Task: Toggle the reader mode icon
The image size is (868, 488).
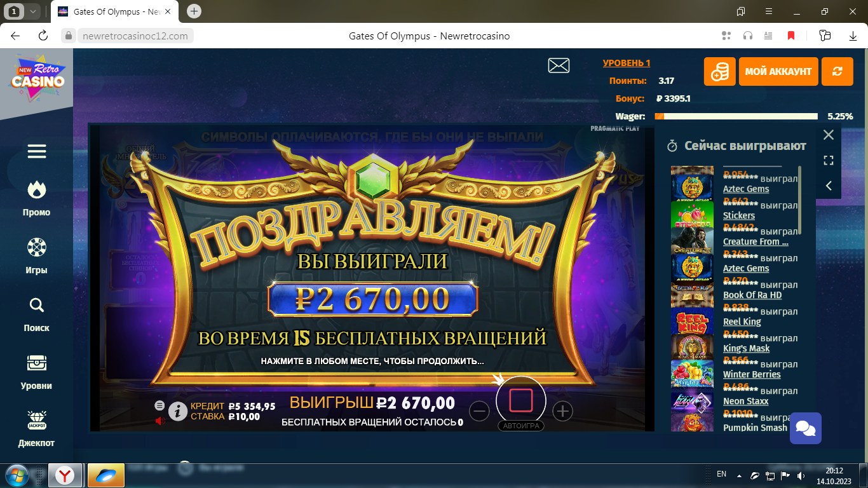Action: pyautogui.click(x=768, y=36)
